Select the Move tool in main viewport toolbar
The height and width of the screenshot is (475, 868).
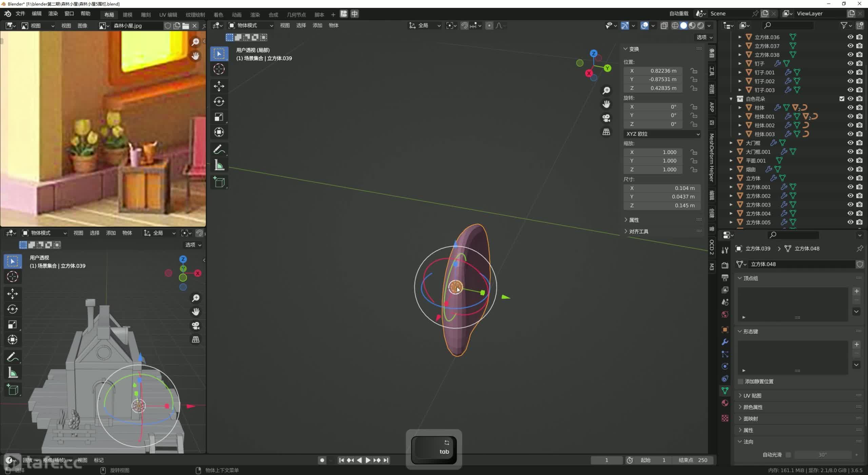tap(219, 86)
